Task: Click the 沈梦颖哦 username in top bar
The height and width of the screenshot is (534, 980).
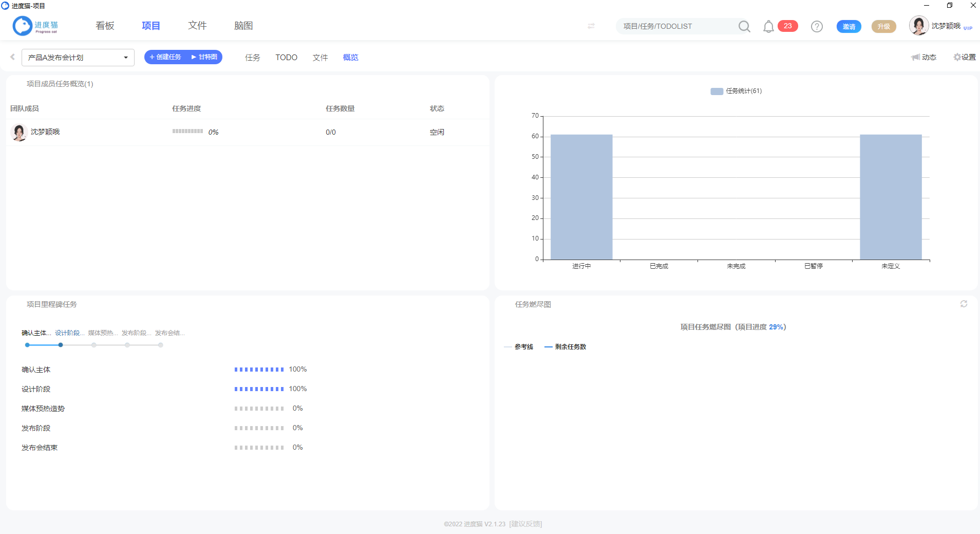Action: [x=946, y=26]
